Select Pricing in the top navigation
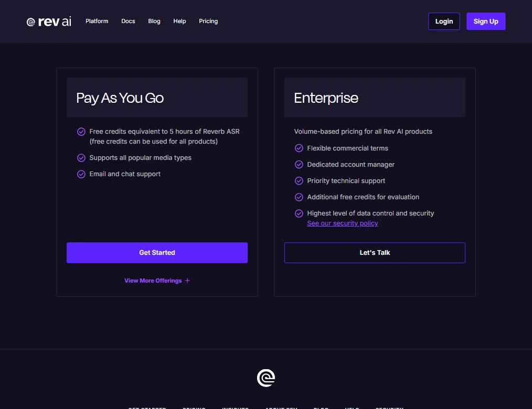Image resolution: width=532 pixels, height=409 pixels. [208, 21]
